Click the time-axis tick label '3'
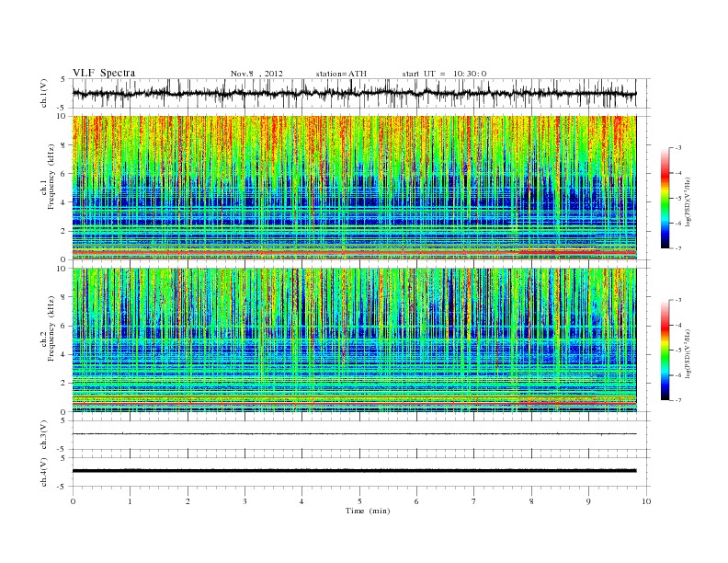This screenshot has height=563, width=728. pyautogui.click(x=245, y=501)
